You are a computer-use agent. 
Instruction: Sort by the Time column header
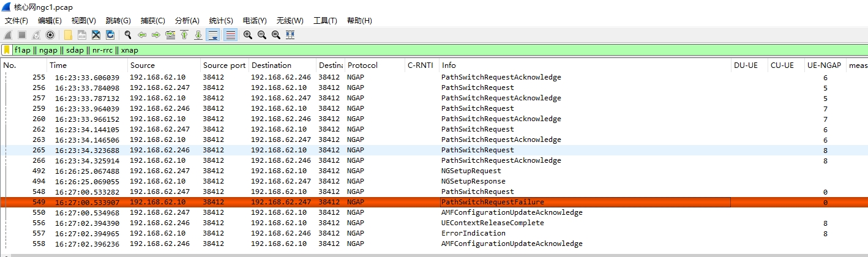pyautogui.click(x=88, y=65)
